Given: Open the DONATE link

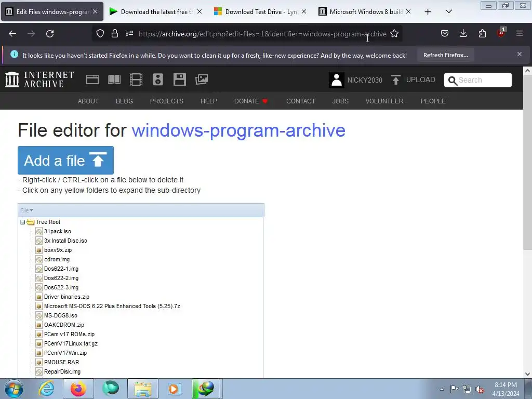Looking at the screenshot, I should (251, 101).
